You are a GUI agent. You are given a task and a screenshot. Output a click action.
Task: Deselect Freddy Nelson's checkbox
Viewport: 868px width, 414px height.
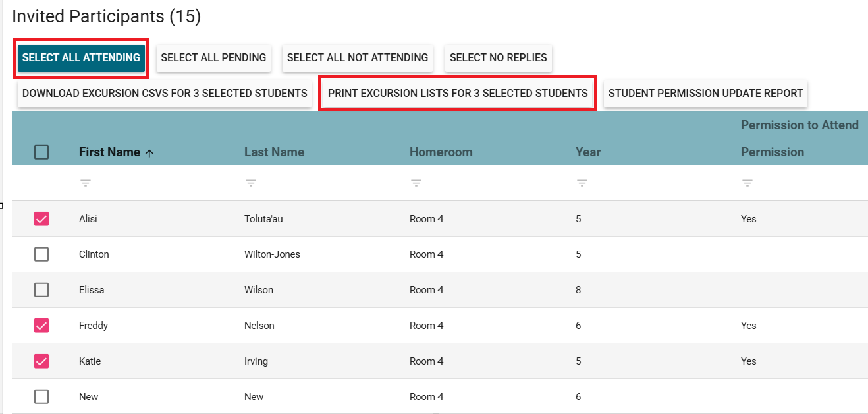tap(41, 326)
